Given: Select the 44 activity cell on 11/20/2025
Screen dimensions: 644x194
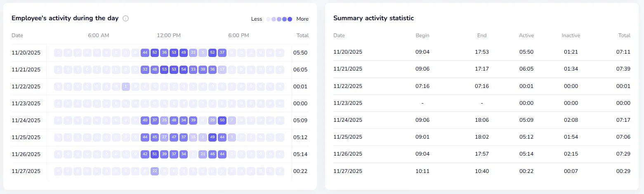Looking at the screenshot, I should [145, 53].
